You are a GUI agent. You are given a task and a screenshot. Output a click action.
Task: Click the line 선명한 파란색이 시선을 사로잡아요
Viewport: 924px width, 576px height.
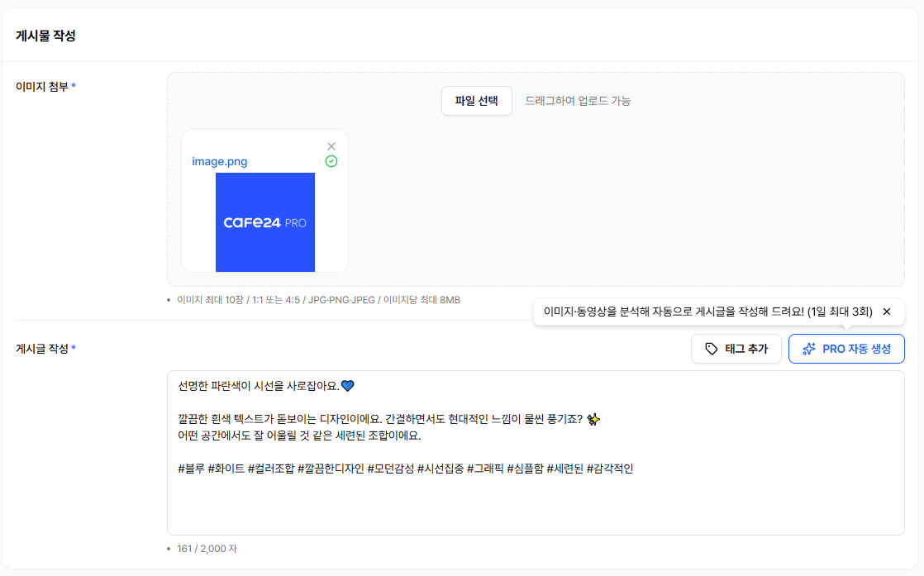pyautogui.click(x=266, y=387)
